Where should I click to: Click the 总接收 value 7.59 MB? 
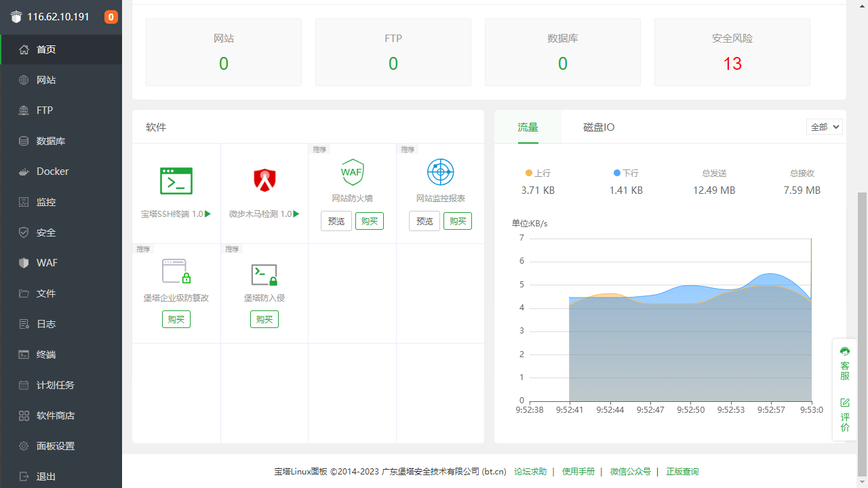pyautogui.click(x=802, y=190)
